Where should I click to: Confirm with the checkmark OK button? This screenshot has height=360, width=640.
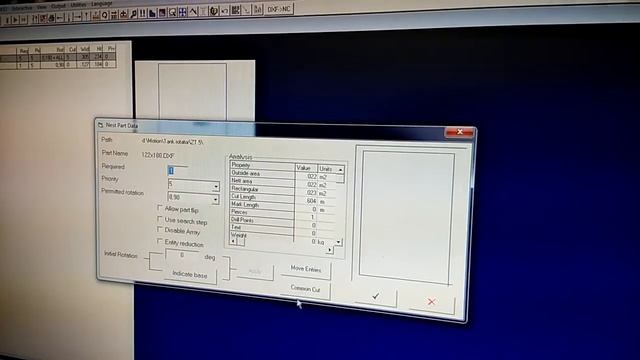[x=376, y=296]
